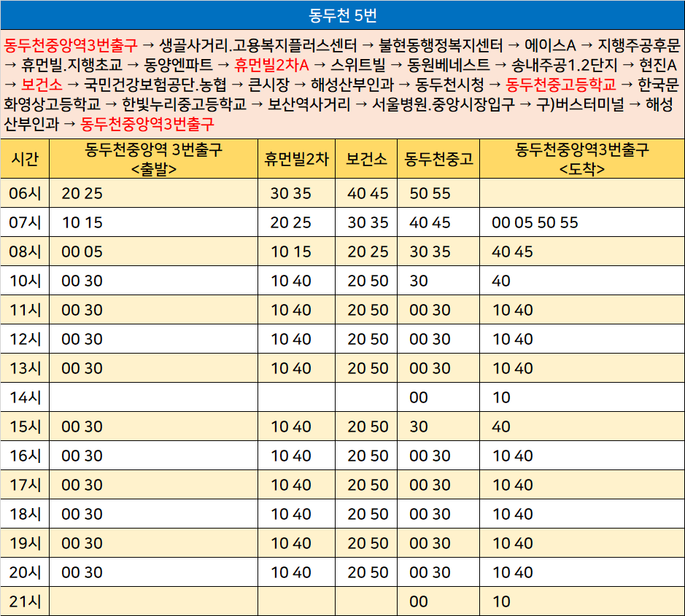This screenshot has width=685, height=616.
Task: Click 동두천중고 time '30' in 15시 row
Action: coord(419,427)
